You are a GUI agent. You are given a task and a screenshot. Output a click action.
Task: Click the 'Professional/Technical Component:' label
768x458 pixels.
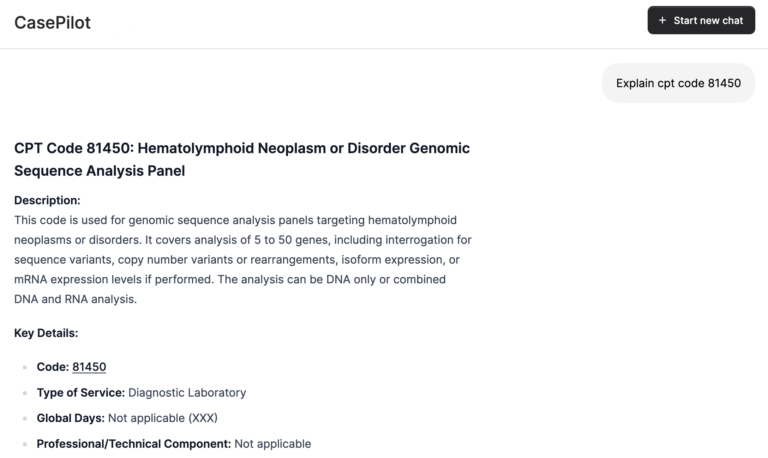[x=134, y=443]
